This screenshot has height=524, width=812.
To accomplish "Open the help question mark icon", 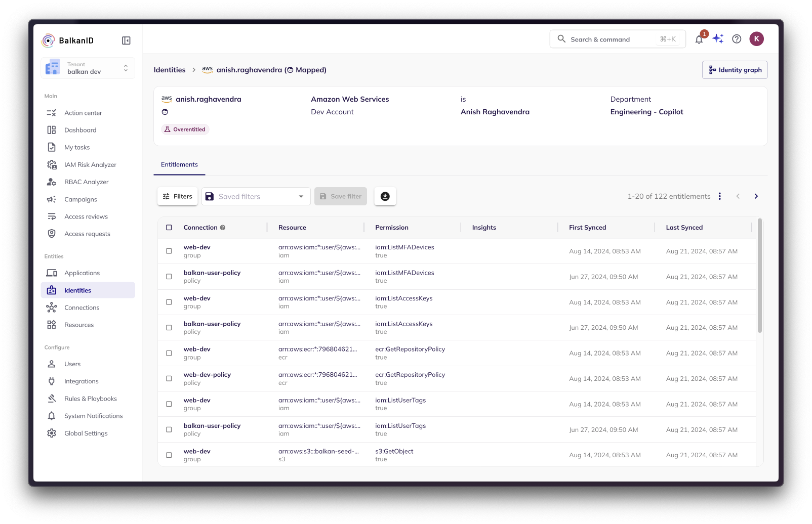I will click(x=737, y=39).
